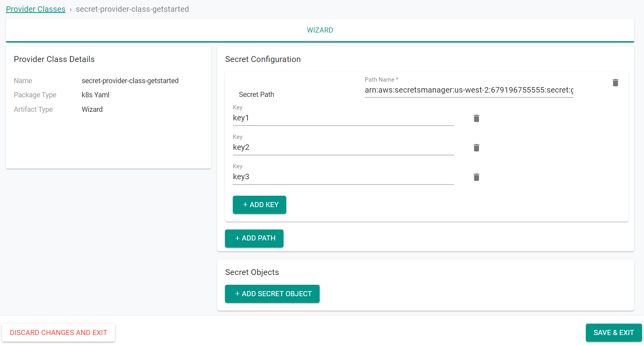Screen dimensions: 644x346
Task: Click the ADD KEY button
Action: pos(260,205)
